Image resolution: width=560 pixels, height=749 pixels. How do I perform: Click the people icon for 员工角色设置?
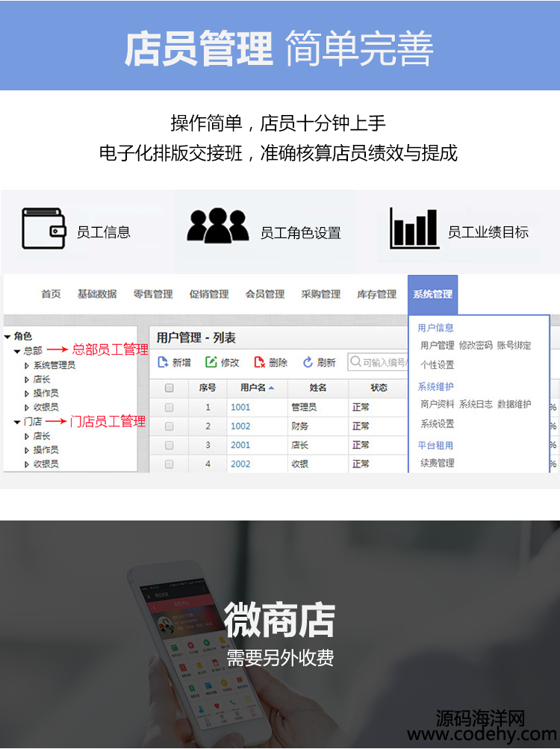pos(218,226)
